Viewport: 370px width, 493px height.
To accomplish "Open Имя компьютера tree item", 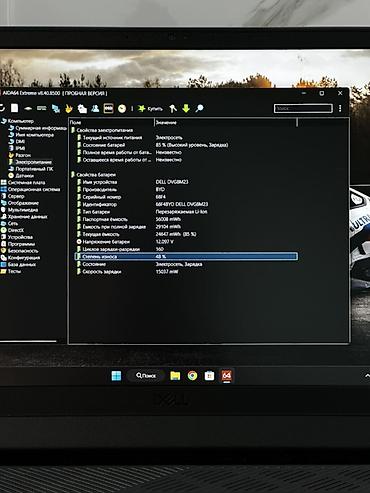I will [x=31, y=135].
